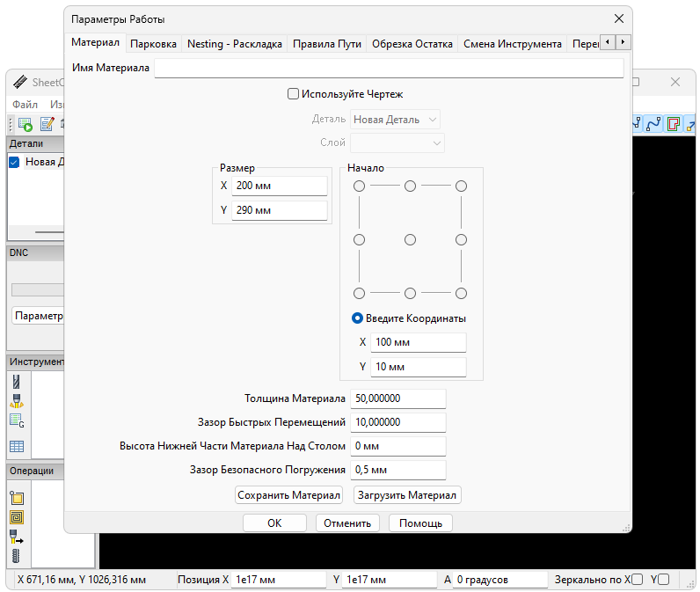Open the Файл menu in SheetCam
This screenshot has height=592, width=700.
tap(25, 105)
